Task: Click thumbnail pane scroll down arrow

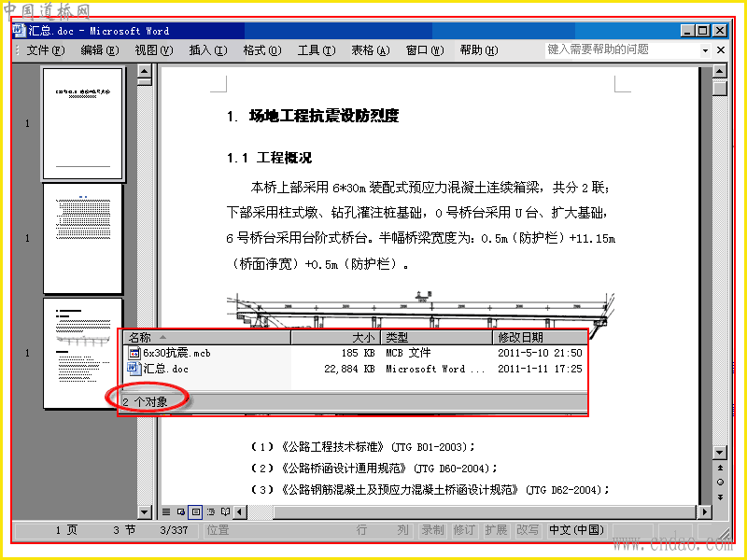Action: [x=145, y=511]
